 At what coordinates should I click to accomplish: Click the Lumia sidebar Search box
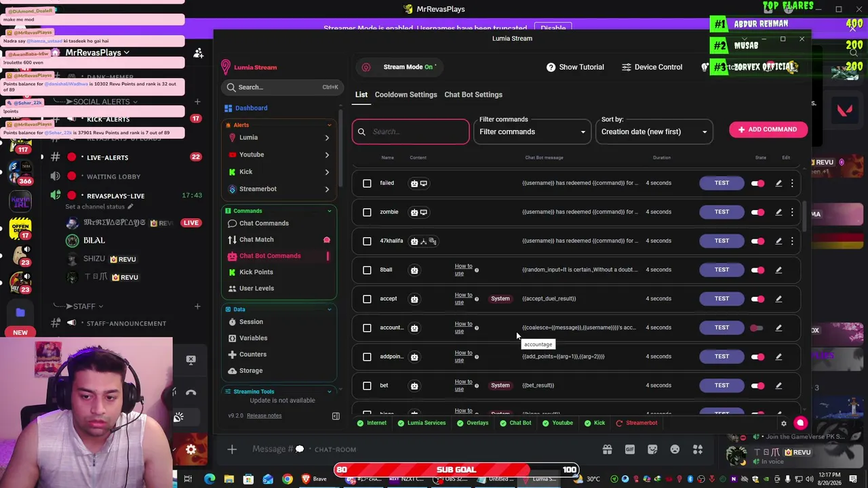point(281,87)
